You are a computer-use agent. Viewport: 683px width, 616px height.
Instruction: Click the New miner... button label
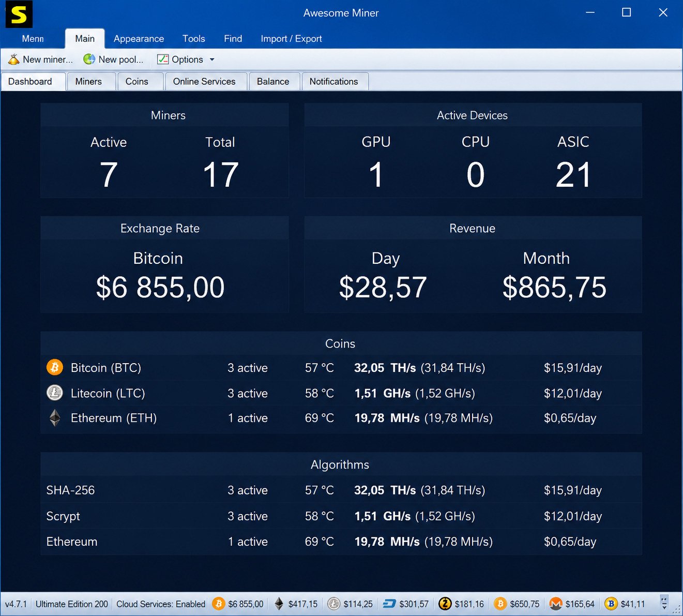click(48, 59)
